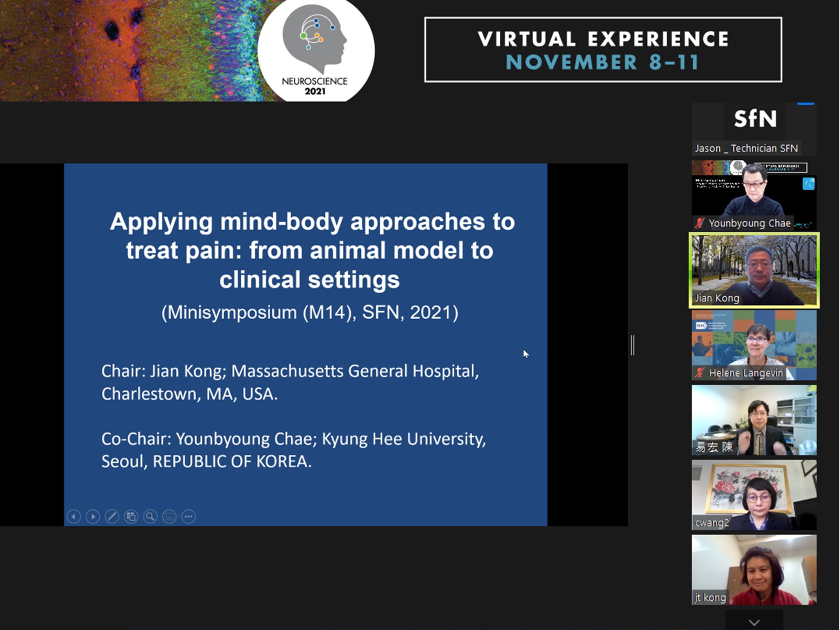
Task: Open see all slides grid icon
Action: tap(131, 516)
